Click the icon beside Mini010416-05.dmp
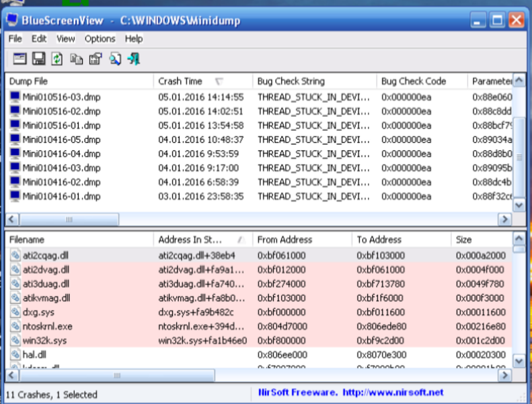This screenshot has height=404, width=532. click(x=15, y=139)
